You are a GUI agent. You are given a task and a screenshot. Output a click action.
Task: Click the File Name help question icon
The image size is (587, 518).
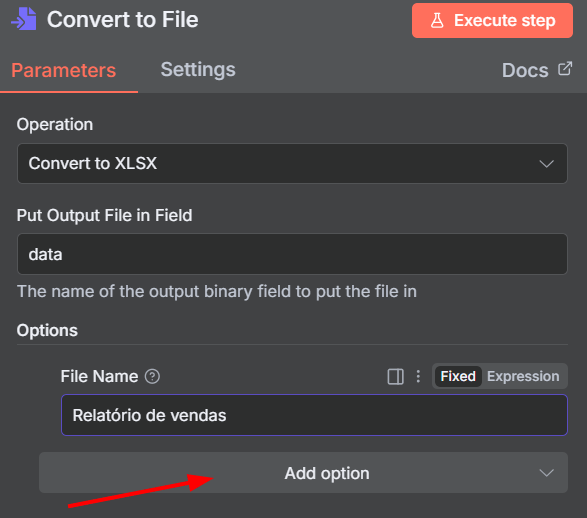(152, 376)
